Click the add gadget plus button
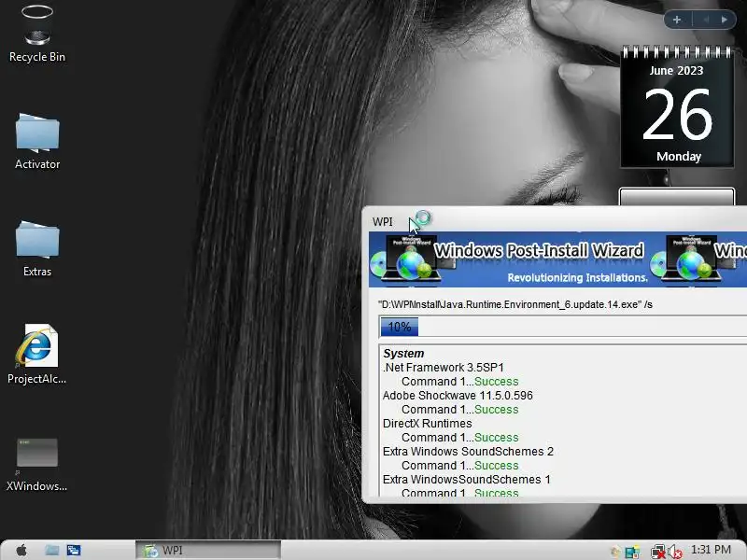 tap(676, 20)
